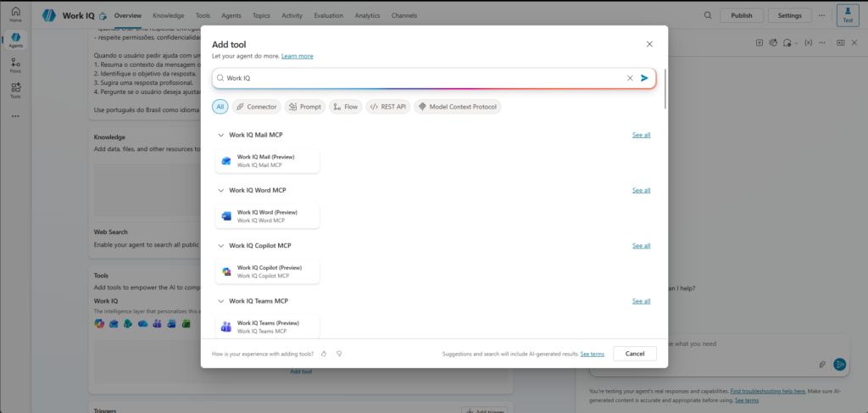Click the collapse panel icon in test panel

pos(840,42)
